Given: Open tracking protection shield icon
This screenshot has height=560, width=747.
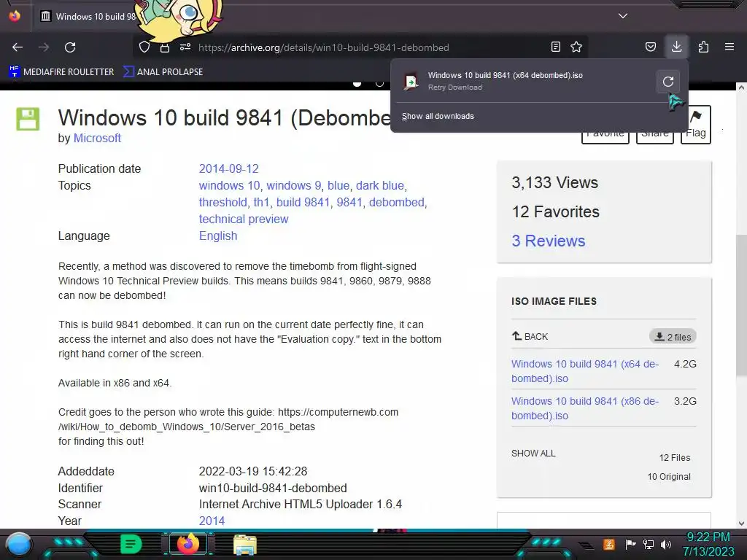Looking at the screenshot, I should click(144, 47).
